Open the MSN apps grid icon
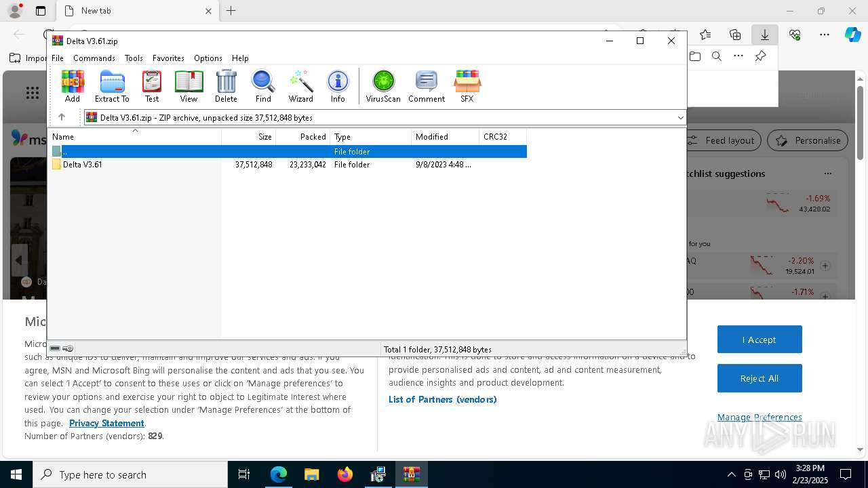 tap(32, 93)
